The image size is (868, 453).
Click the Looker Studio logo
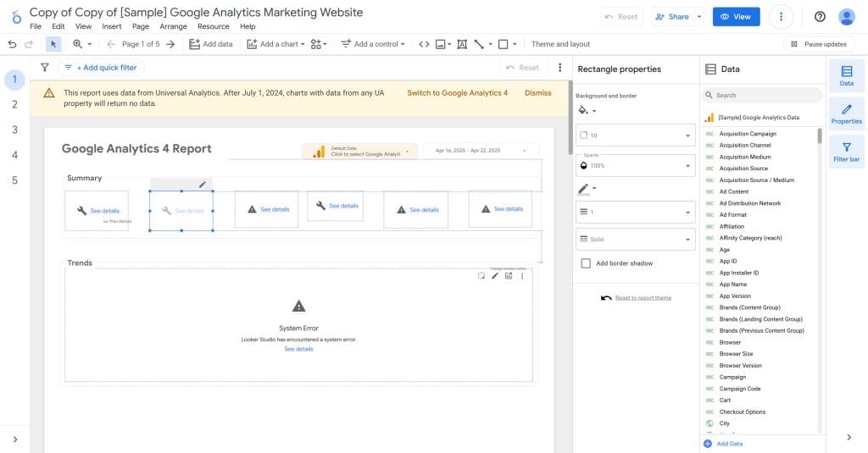pos(17,17)
